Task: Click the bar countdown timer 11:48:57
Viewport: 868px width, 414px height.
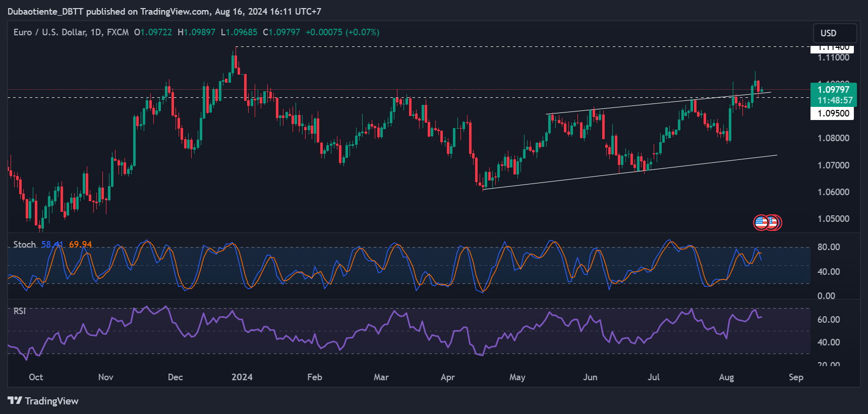Action: tap(835, 100)
